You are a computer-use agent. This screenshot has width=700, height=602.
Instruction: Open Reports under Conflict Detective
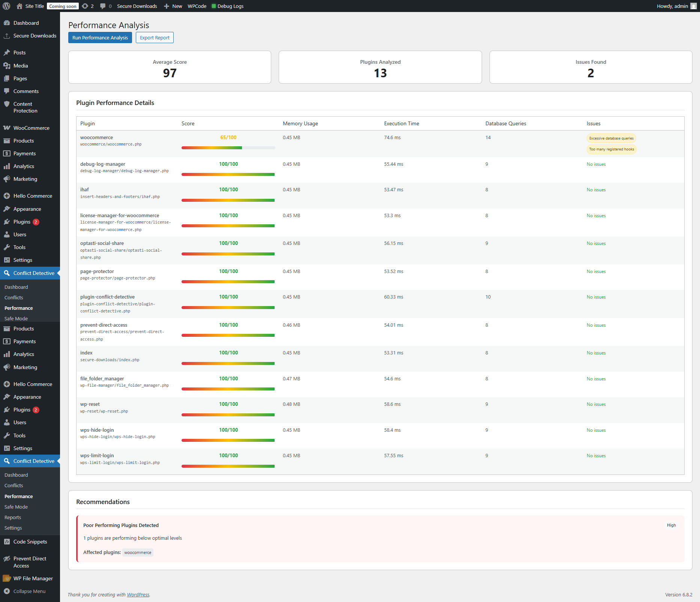pos(13,517)
